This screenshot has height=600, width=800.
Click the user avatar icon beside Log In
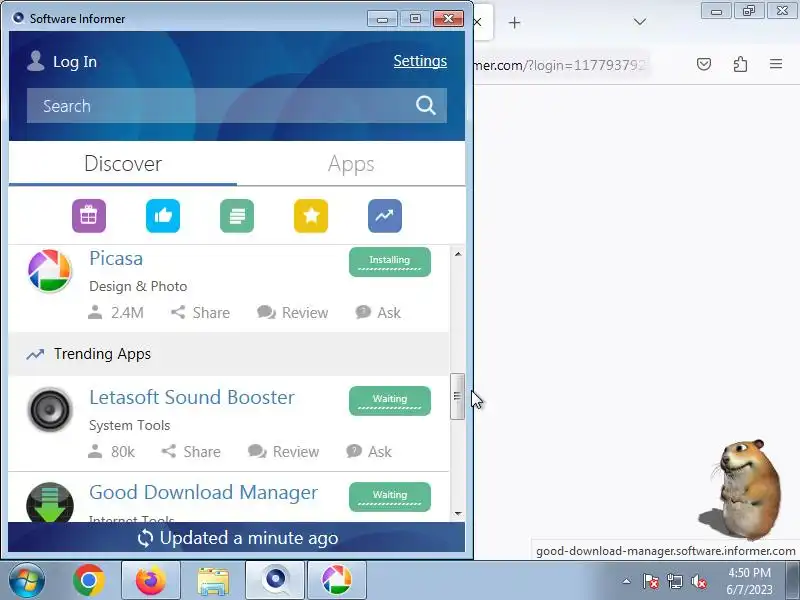coord(36,61)
